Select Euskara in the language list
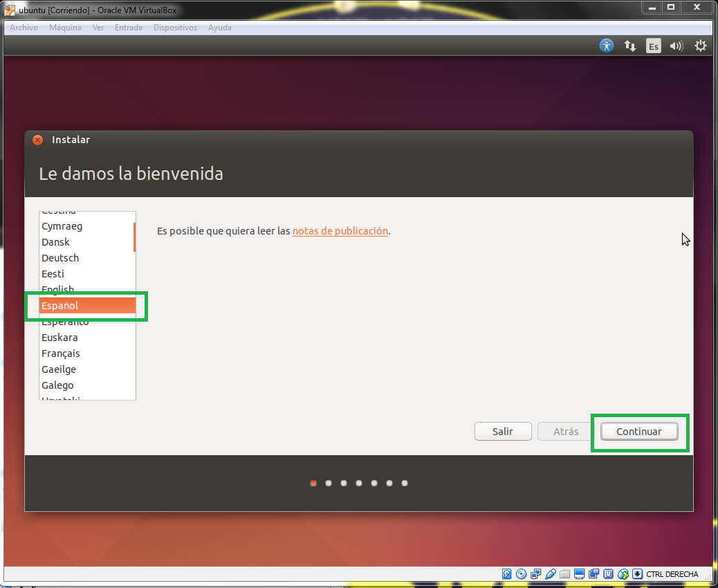Viewport: 718px width, 588px height. (x=86, y=338)
